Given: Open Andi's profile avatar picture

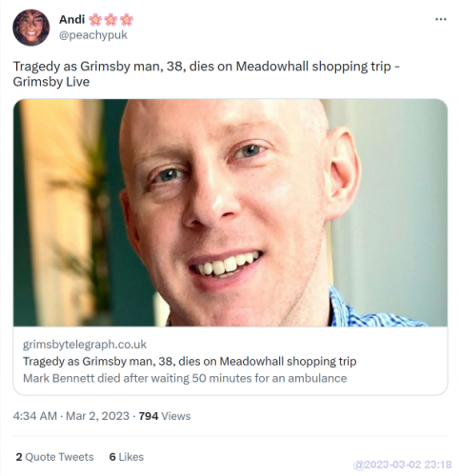Looking at the screenshot, I should (x=30, y=28).
